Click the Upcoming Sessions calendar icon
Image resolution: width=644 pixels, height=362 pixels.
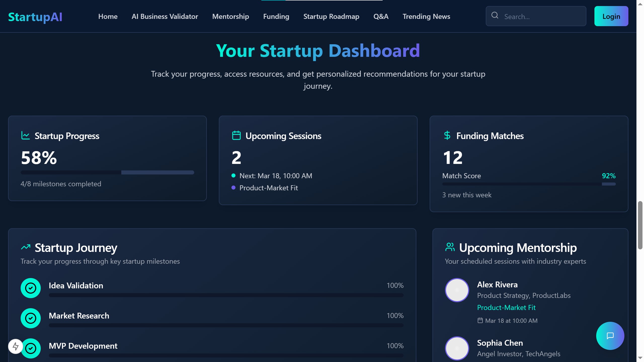pos(236,135)
